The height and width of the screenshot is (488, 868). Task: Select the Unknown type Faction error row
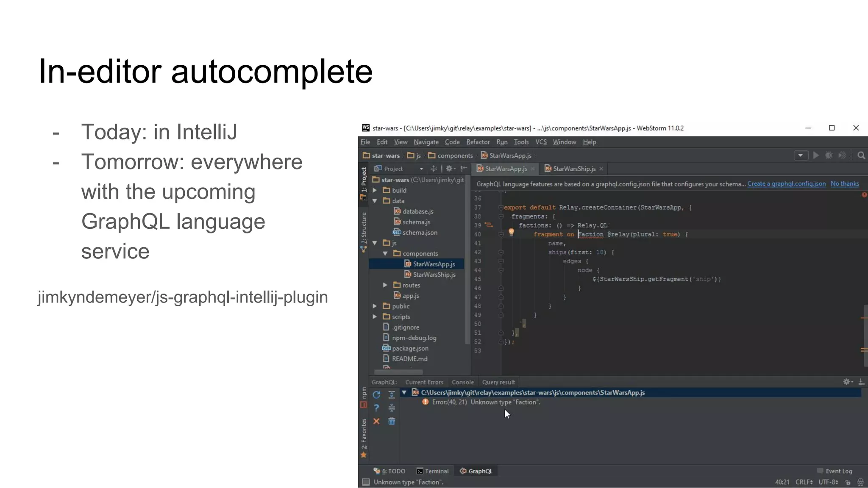pyautogui.click(x=481, y=402)
